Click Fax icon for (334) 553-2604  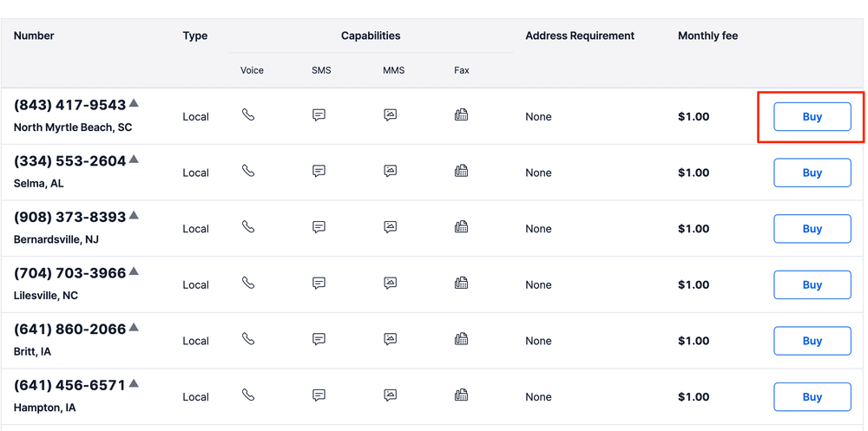[x=461, y=171]
